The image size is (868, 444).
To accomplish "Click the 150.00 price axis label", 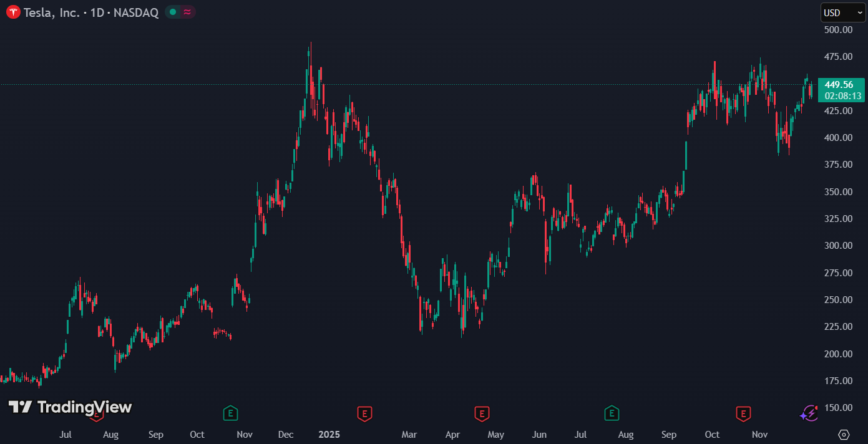I will [x=838, y=408].
